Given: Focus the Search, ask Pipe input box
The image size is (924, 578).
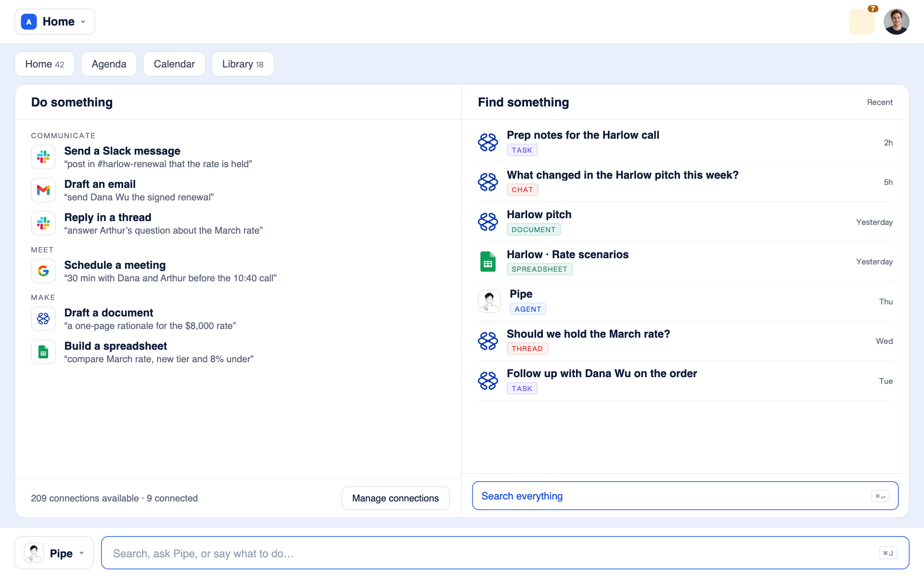Looking at the screenshot, I should 505,553.
